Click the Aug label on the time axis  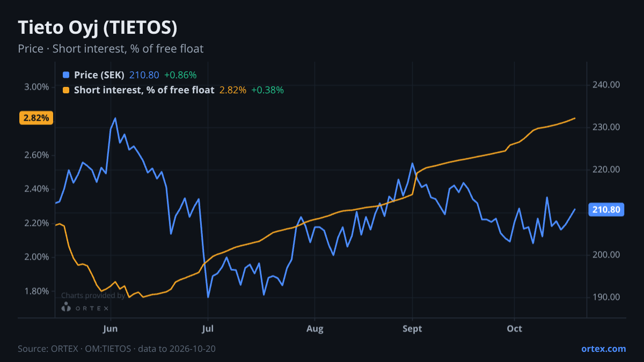pyautogui.click(x=315, y=328)
